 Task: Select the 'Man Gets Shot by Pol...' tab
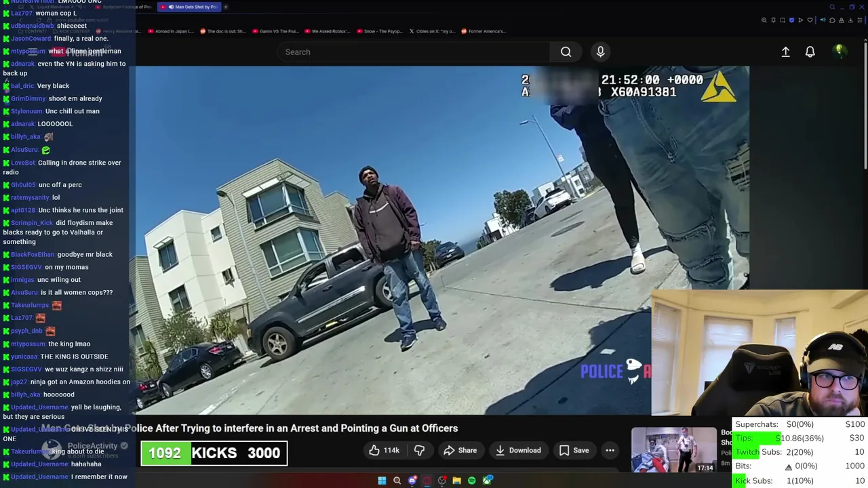coord(188,7)
